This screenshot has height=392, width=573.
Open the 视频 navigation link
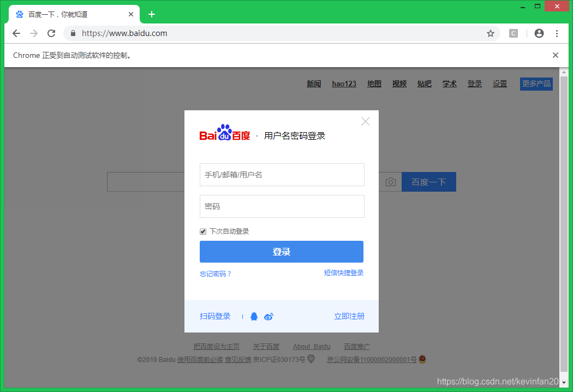399,84
